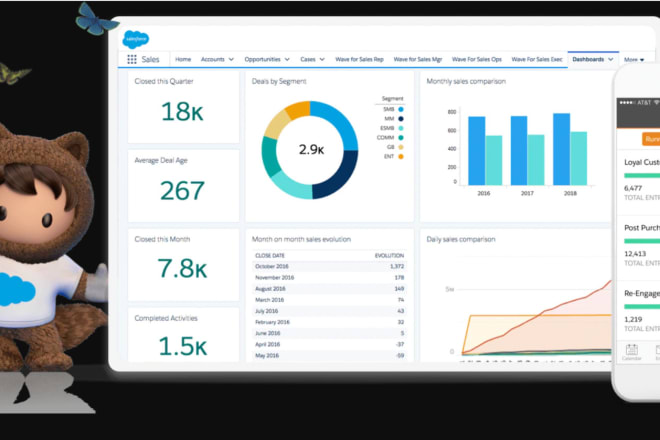660x440 pixels.
Task: Tap the orange Run button on phone
Action: tap(651, 139)
